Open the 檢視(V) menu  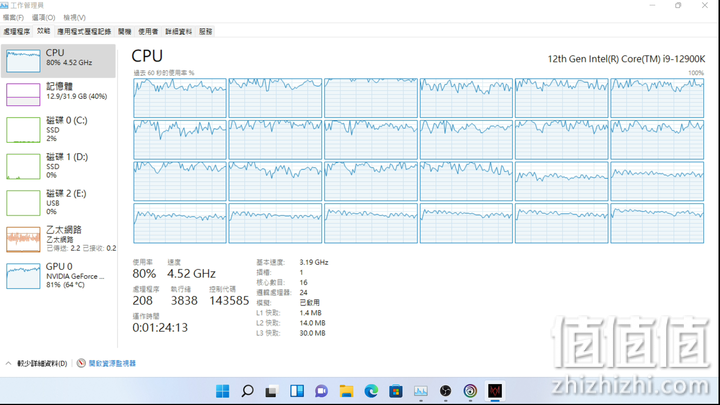(x=74, y=17)
